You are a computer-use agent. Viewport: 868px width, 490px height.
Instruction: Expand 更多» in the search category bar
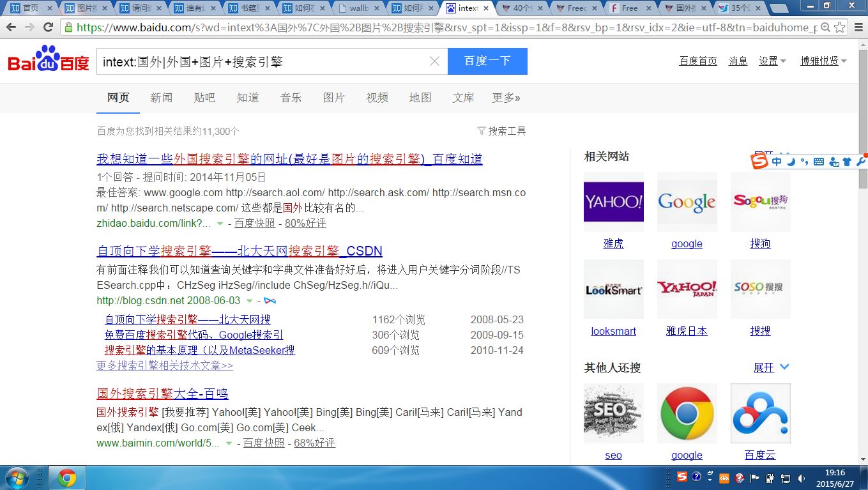tap(506, 98)
